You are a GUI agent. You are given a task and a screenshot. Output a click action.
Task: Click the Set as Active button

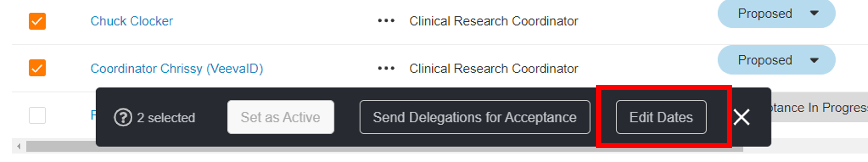coord(280,117)
